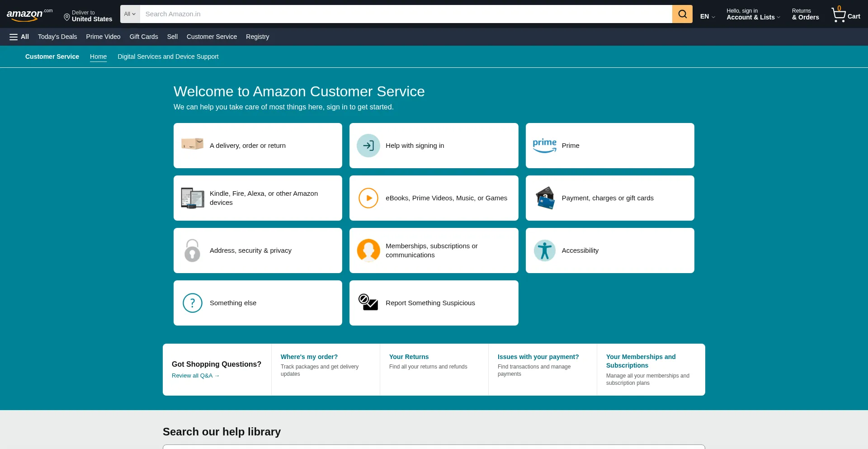This screenshot has width=868, height=449.
Task: Choose Report Something Suspicious text
Action: pyautogui.click(x=430, y=303)
